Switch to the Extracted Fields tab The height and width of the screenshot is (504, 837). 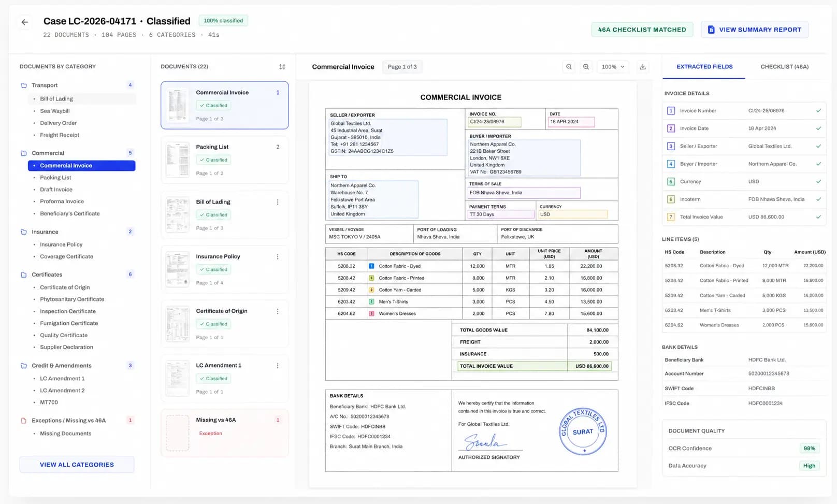tap(704, 67)
